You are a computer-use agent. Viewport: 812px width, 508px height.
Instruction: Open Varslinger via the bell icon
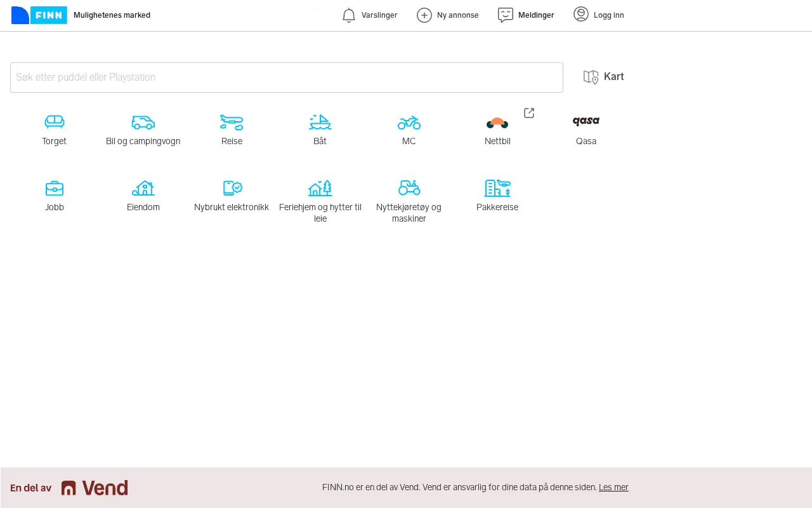point(349,15)
